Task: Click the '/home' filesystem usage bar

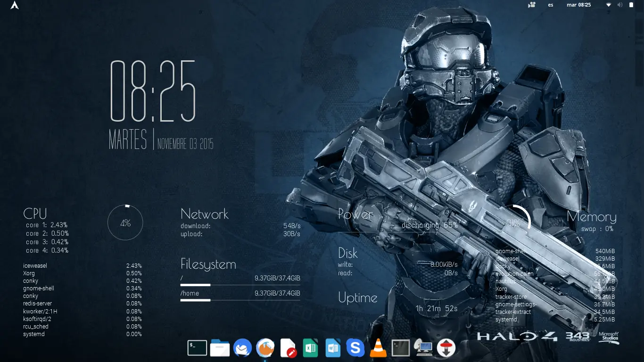Action: point(240,300)
